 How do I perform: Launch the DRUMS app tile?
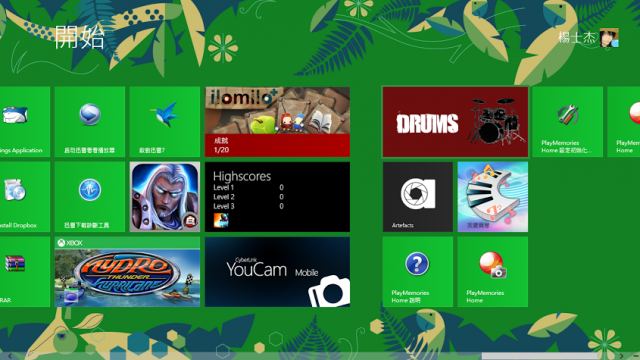pyautogui.click(x=455, y=122)
